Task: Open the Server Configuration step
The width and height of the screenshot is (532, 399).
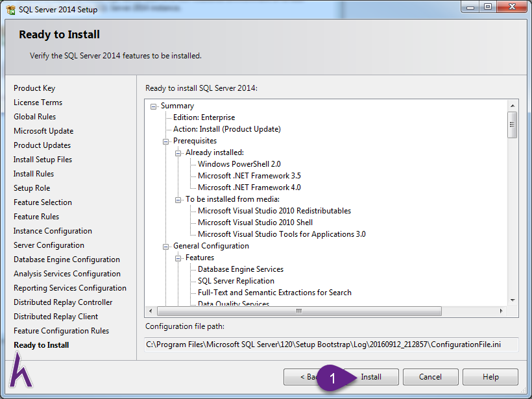Action: point(49,245)
